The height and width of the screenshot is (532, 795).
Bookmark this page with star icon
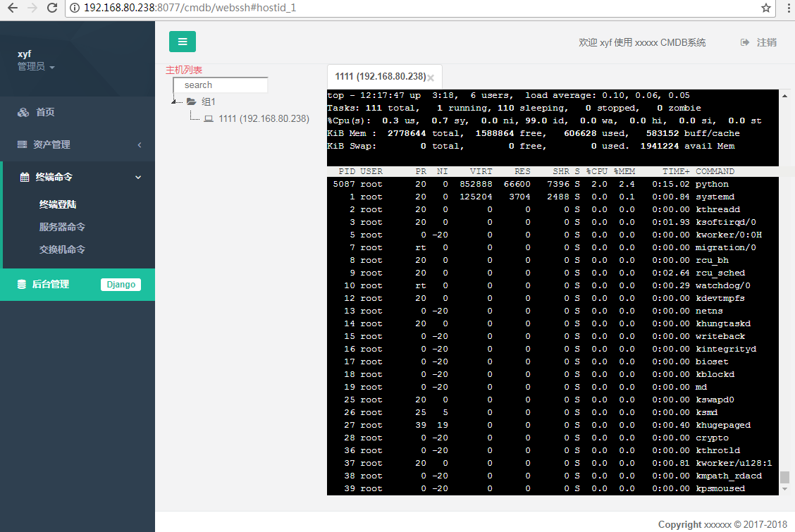[x=765, y=8]
